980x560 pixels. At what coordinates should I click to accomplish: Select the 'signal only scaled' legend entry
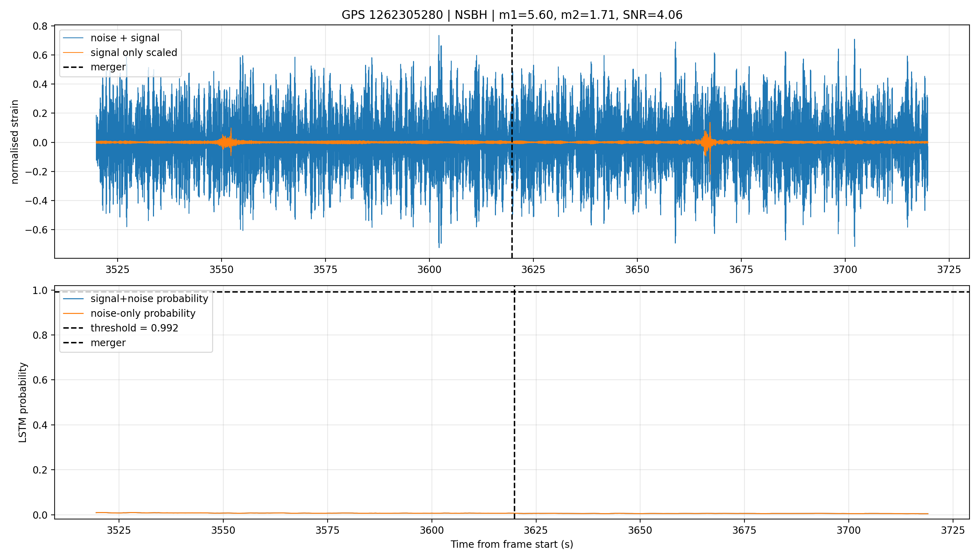pos(120,52)
